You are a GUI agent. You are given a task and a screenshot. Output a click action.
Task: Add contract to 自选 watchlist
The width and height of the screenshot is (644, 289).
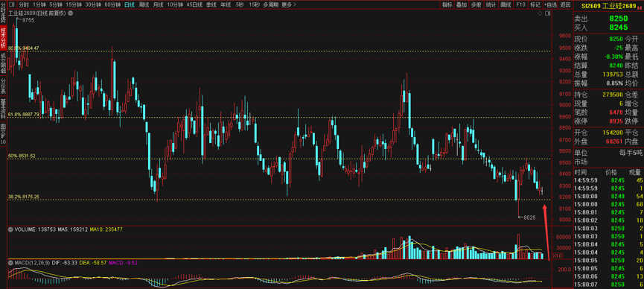coord(550,4)
